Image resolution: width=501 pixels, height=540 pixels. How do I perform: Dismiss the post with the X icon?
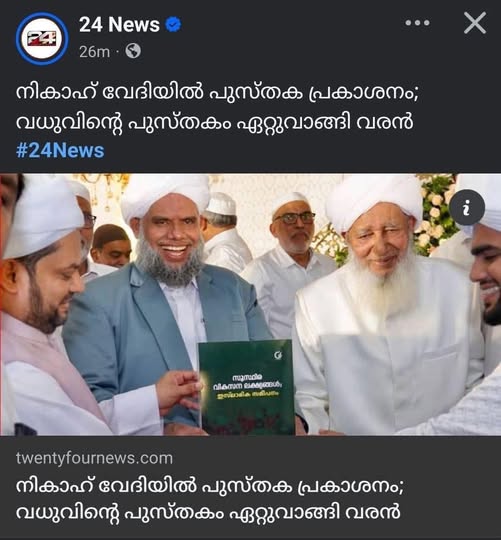click(x=475, y=23)
